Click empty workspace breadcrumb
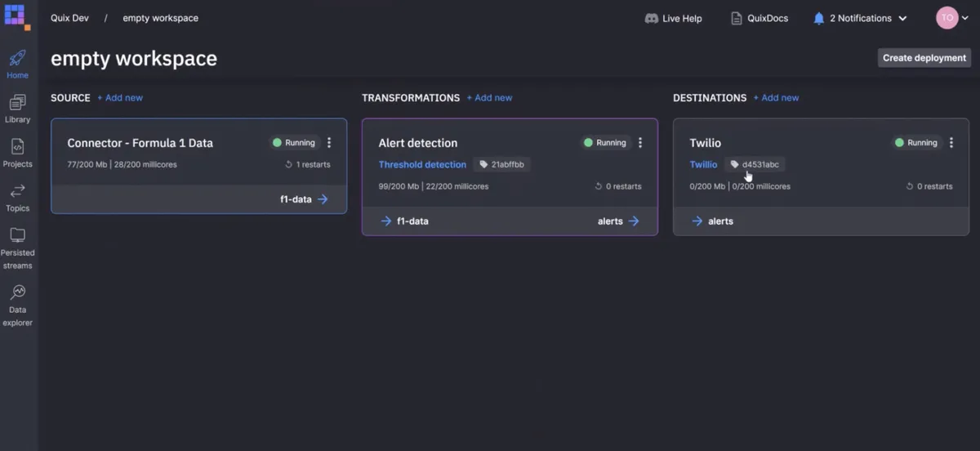Viewport: 980px width, 451px height. point(160,18)
